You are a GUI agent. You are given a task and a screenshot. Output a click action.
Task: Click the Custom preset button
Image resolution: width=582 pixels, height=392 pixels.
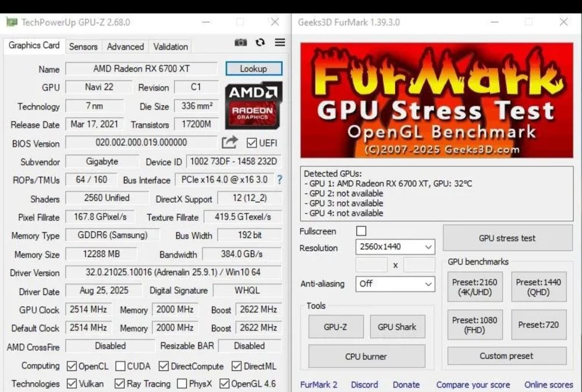point(507,356)
